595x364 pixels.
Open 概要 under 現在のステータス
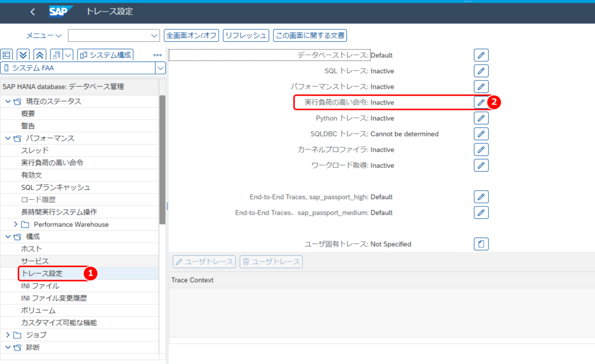click(28, 114)
